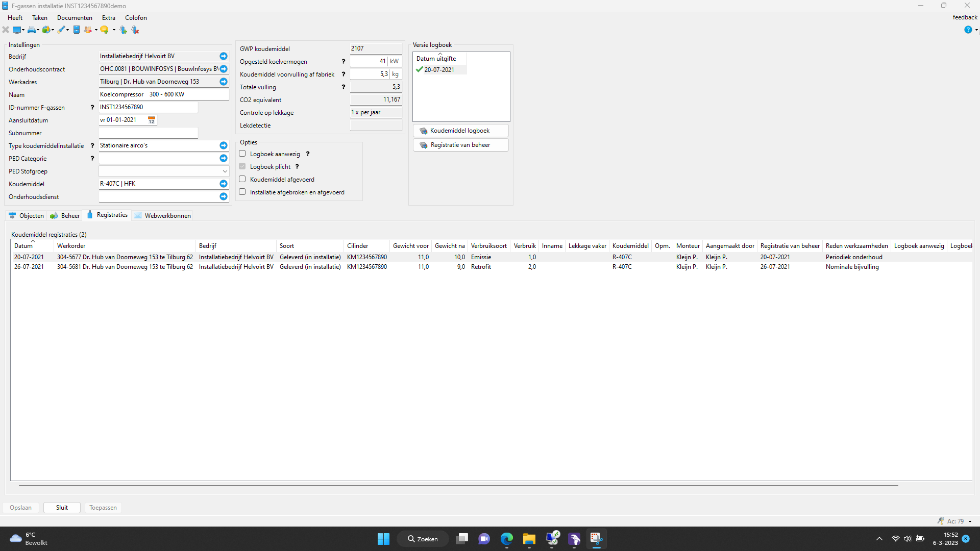The width and height of the screenshot is (980, 551).
Task: Click the remove tag icon with red X
Action: [135, 30]
